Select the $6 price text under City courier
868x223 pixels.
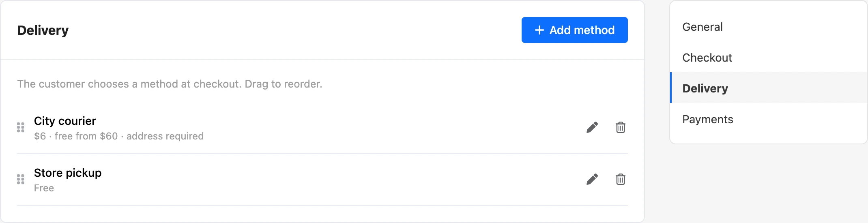[40, 136]
